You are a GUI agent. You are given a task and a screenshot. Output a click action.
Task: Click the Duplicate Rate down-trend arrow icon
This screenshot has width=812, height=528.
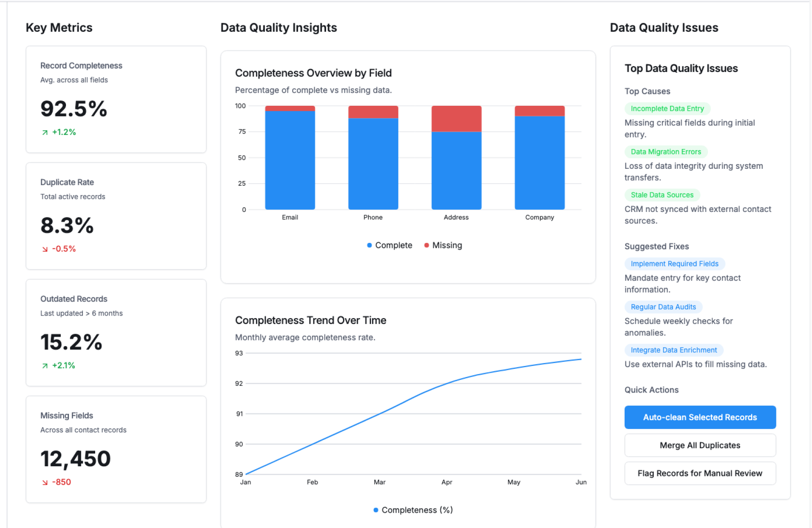(45, 249)
